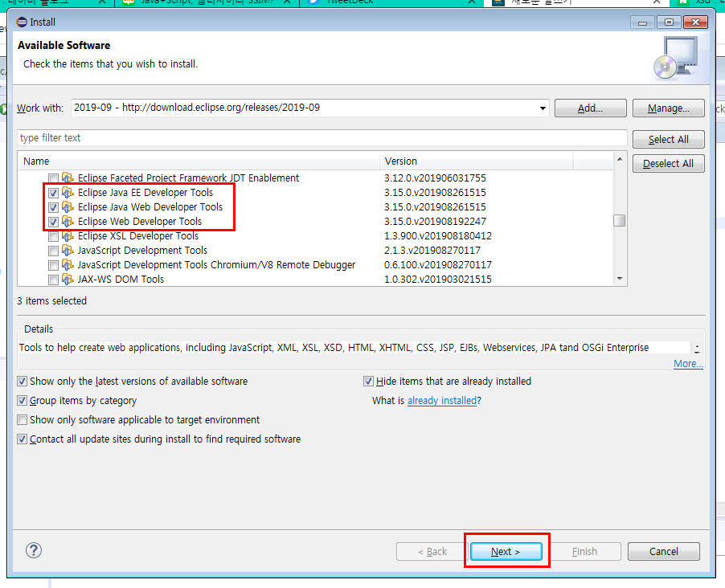Click feature icon beside JavaScript Development Tools row
Viewport: 725px width, 588px height.
(68, 250)
